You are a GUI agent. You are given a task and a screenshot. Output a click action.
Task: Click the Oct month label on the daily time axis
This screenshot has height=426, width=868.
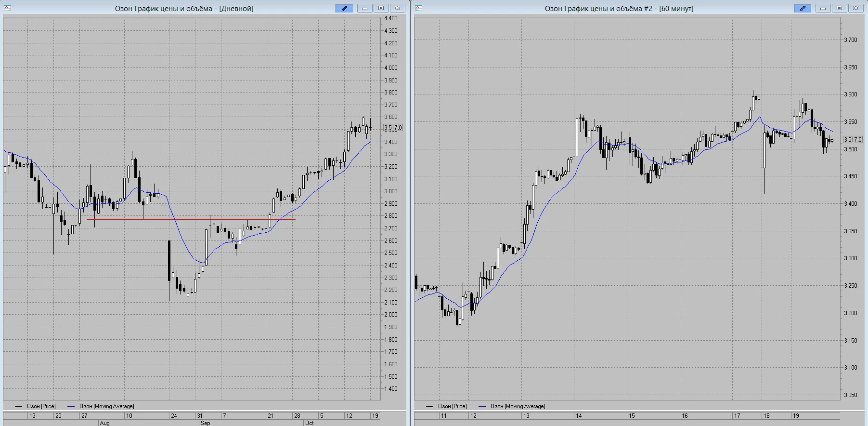point(309,423)
